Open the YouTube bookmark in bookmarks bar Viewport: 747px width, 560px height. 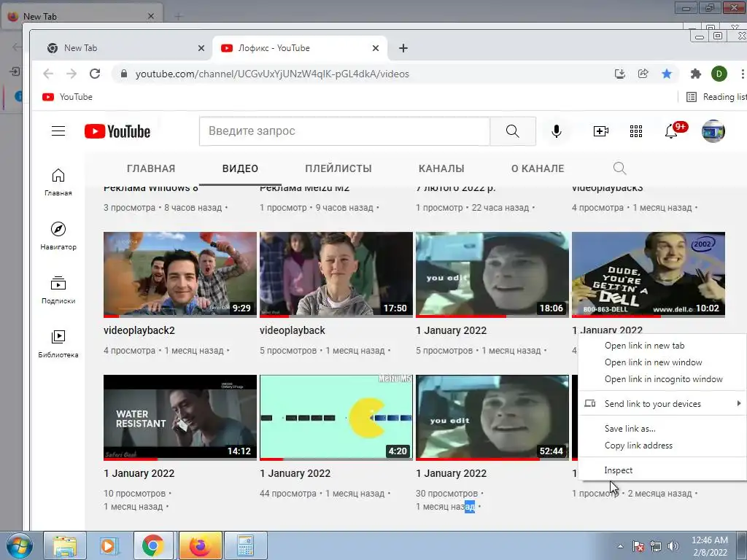coord(67,97)
